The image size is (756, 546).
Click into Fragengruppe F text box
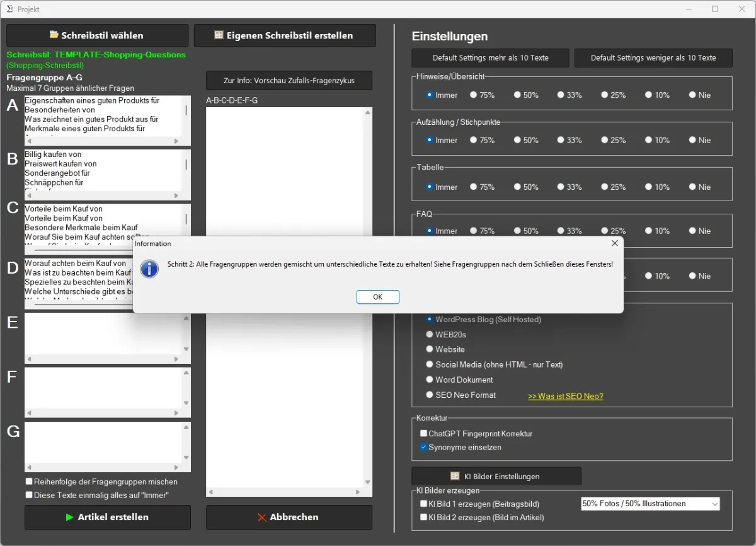tap(103, 388)
